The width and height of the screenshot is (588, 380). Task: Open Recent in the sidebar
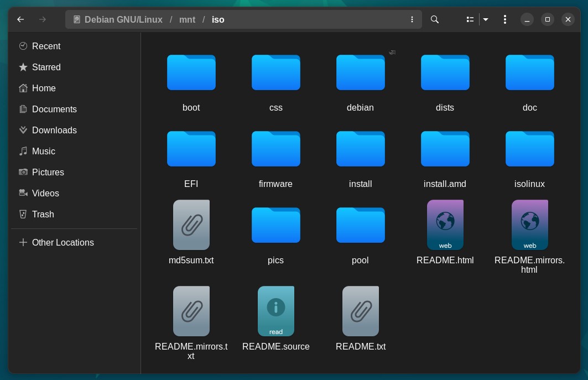pos(74,46)
